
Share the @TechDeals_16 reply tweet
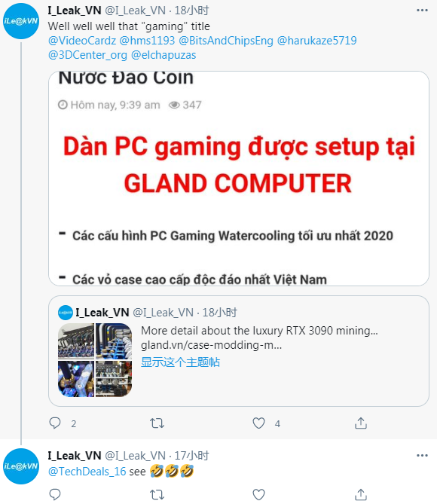tap(361, 494)
